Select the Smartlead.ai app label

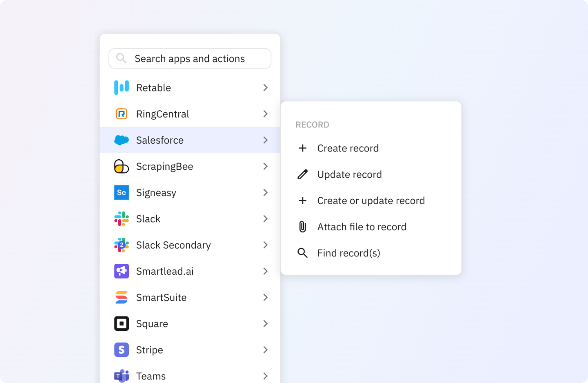165,271
